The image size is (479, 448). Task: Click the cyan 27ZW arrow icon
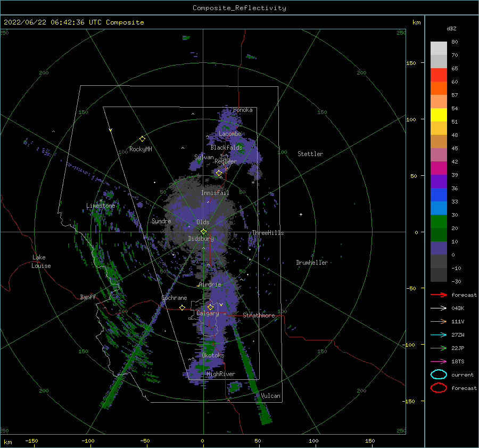click(439, 335)
